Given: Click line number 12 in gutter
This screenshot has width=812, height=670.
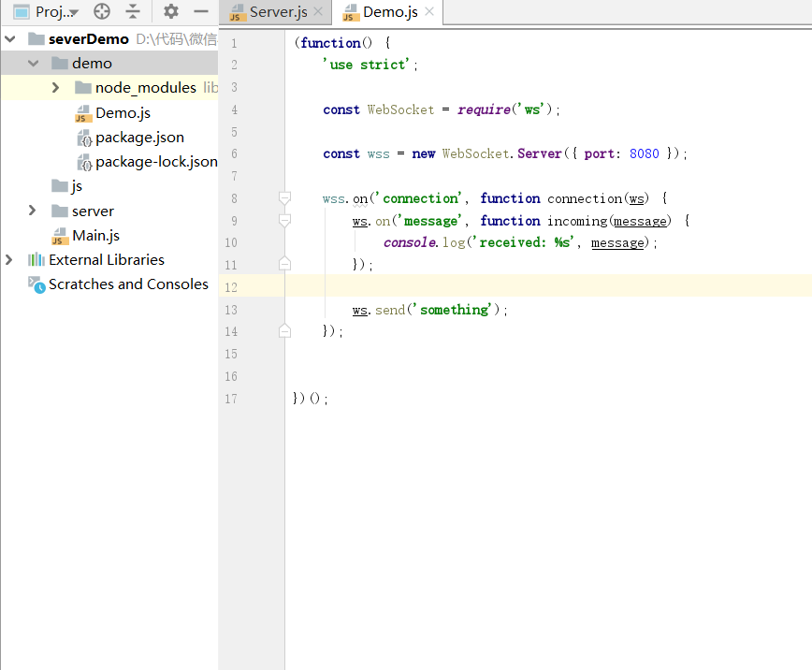Looking at the screenshot, I should [231, 287].
